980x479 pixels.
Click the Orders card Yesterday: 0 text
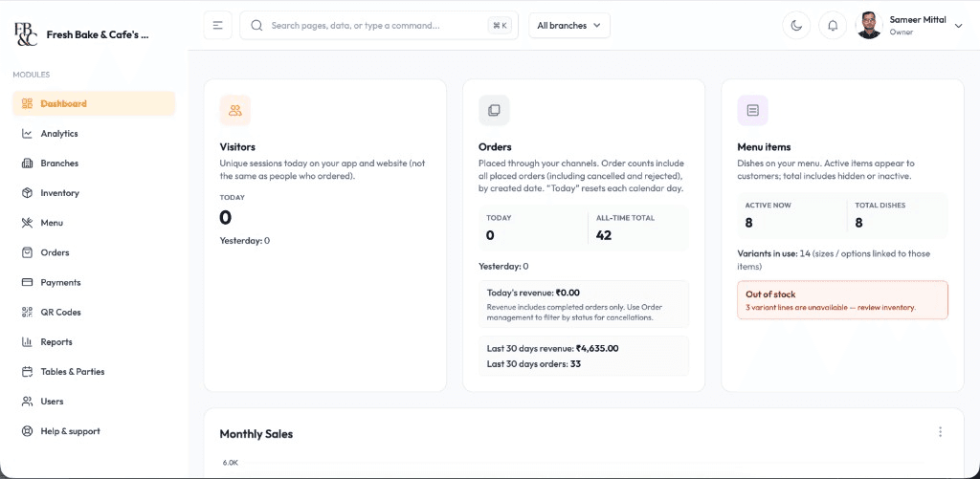tap(503, 267)
